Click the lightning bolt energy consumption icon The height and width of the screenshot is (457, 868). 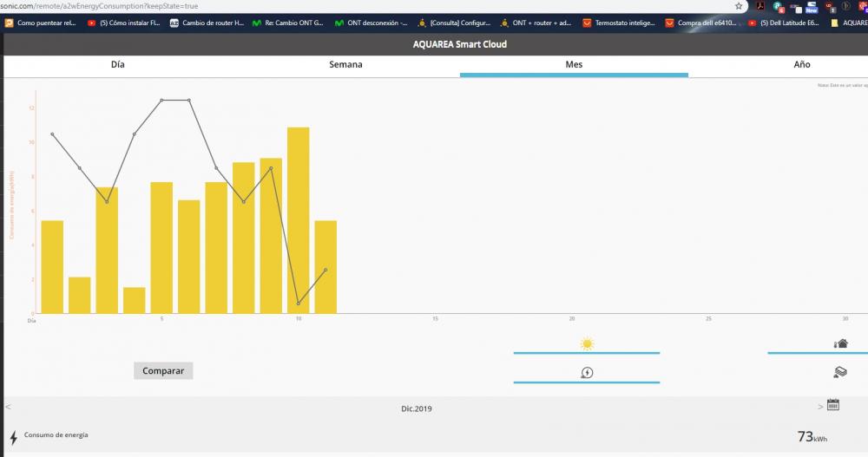click(14, 438)
